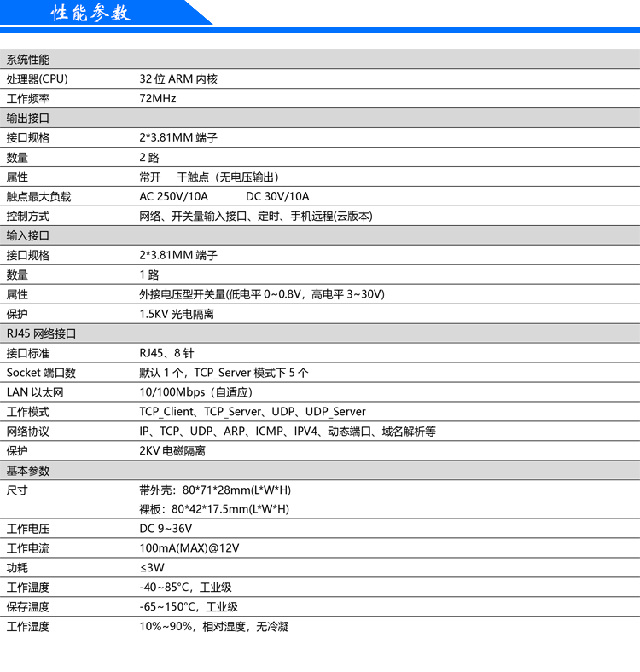Select the 基本参数 section heading
640x672 pixels.
[28, 471]
